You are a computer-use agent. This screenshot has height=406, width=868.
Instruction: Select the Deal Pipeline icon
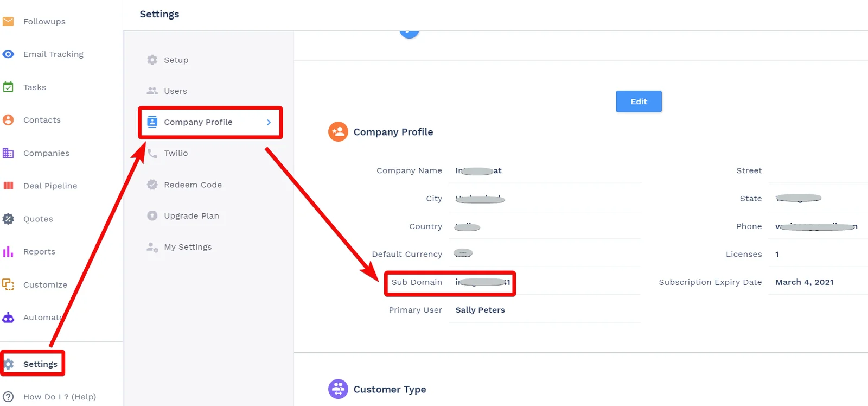[x=8, y=186]
